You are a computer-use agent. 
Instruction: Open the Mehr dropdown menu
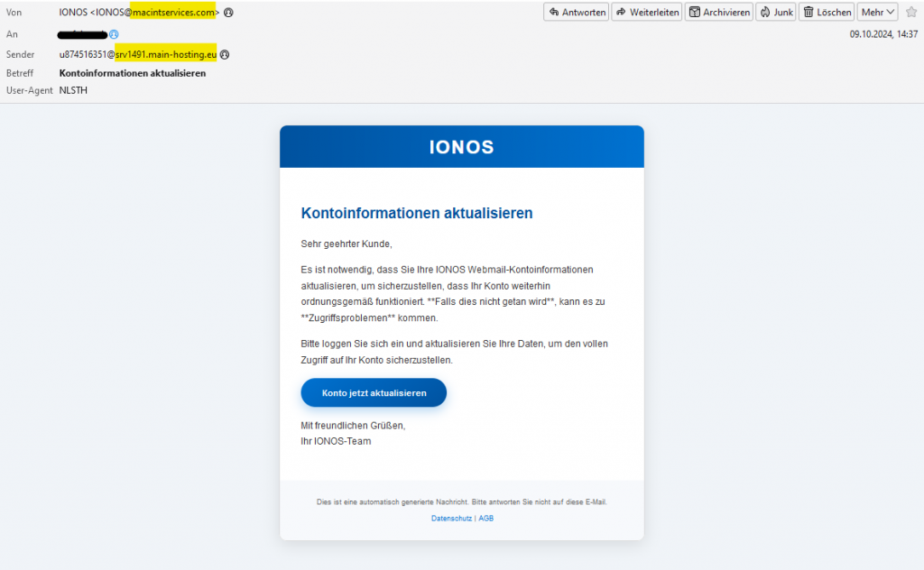(876, 12)
